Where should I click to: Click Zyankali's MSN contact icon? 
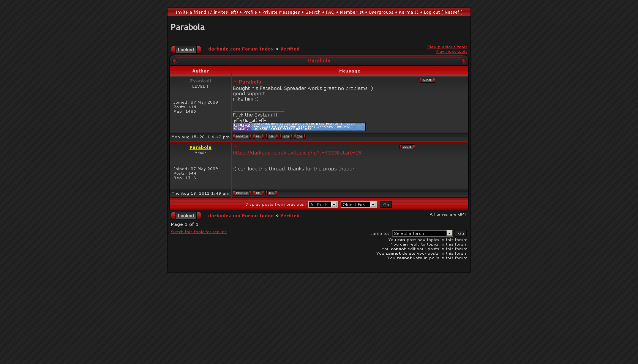[286, 137]
